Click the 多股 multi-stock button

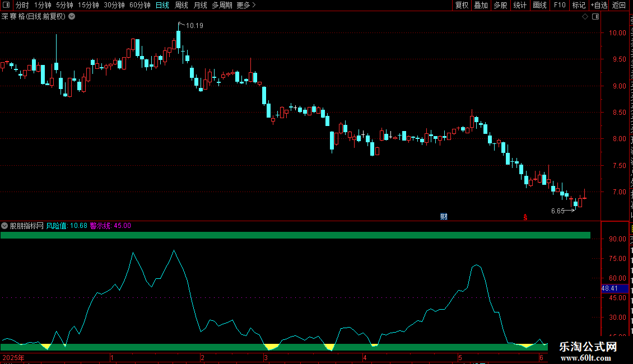click(x=500, y=5)
